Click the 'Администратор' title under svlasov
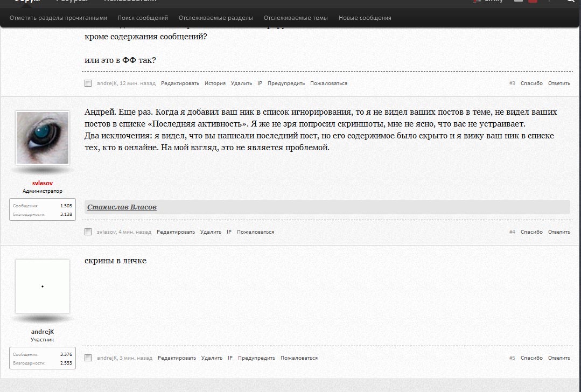The height and width of the screenshot is (392, 581). tap(43, 191)
